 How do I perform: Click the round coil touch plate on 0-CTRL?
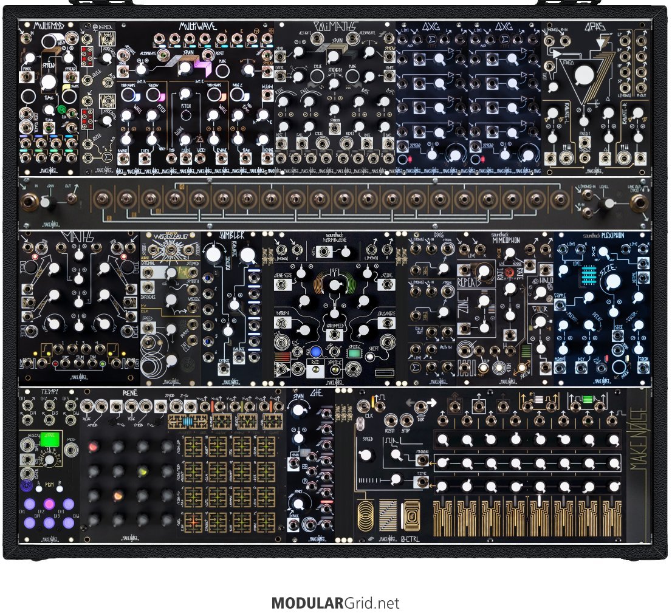click(366, 516)
